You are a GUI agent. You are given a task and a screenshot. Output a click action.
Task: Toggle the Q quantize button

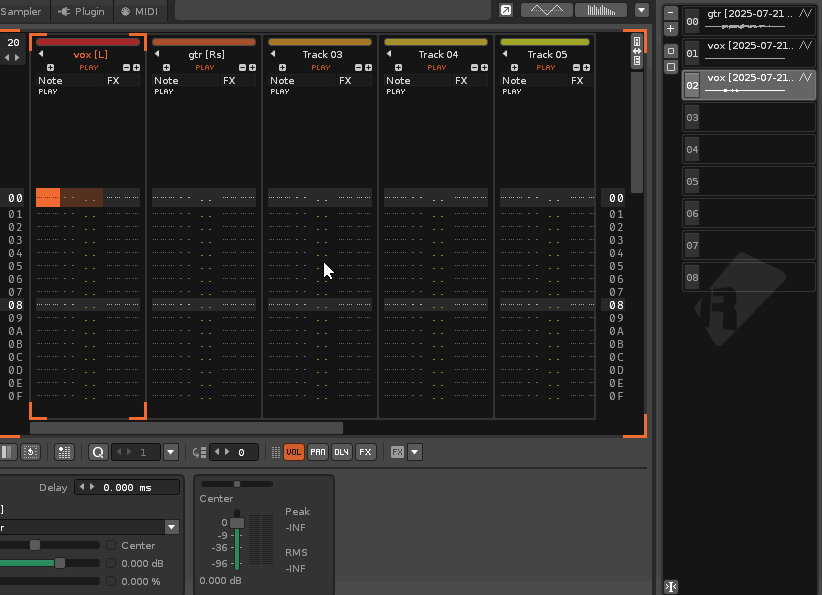click(98, 452)
